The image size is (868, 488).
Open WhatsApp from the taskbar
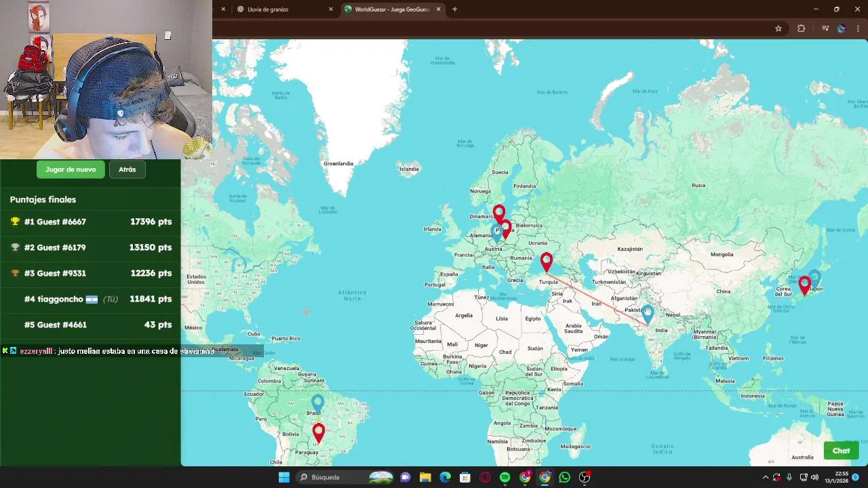(x=564, y=477)
